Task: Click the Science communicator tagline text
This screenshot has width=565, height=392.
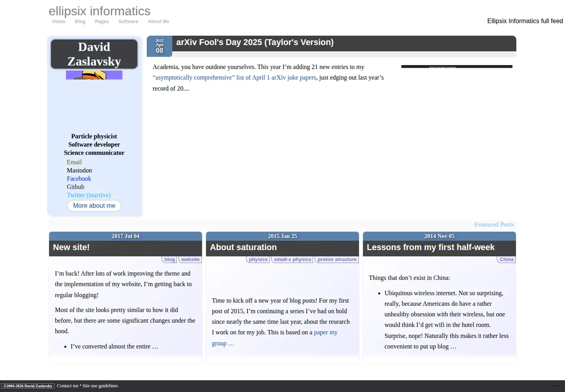Action: pyautogui.click(x=94, y=153)
